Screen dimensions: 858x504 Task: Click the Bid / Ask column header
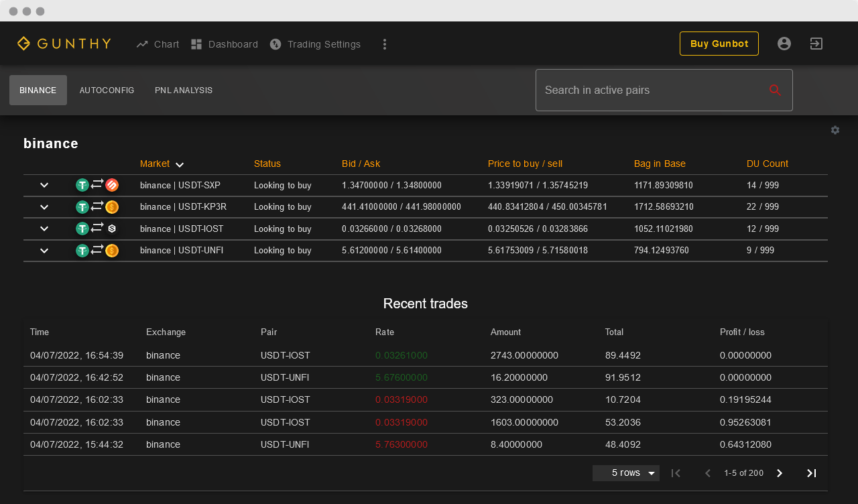tap(361, 164)
